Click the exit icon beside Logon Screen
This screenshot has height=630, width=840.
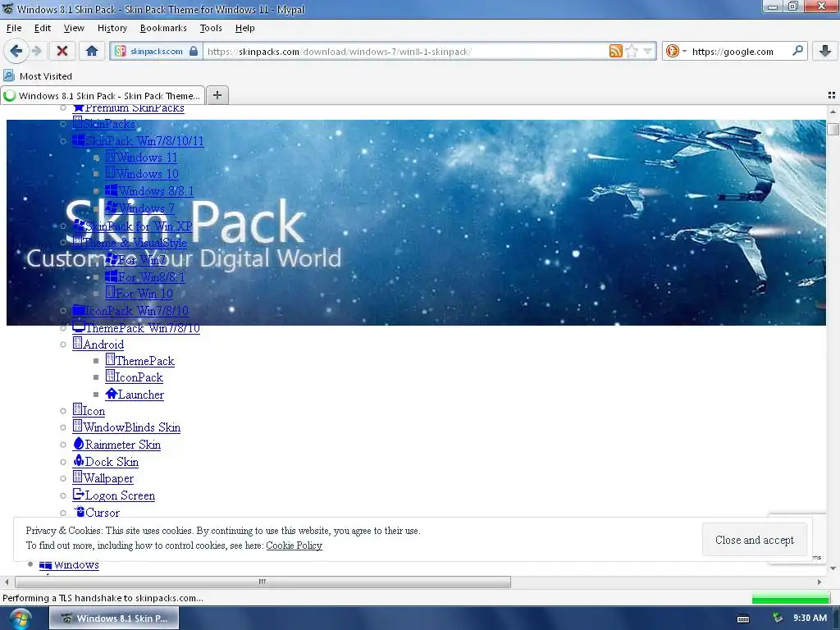click(78, 495)
